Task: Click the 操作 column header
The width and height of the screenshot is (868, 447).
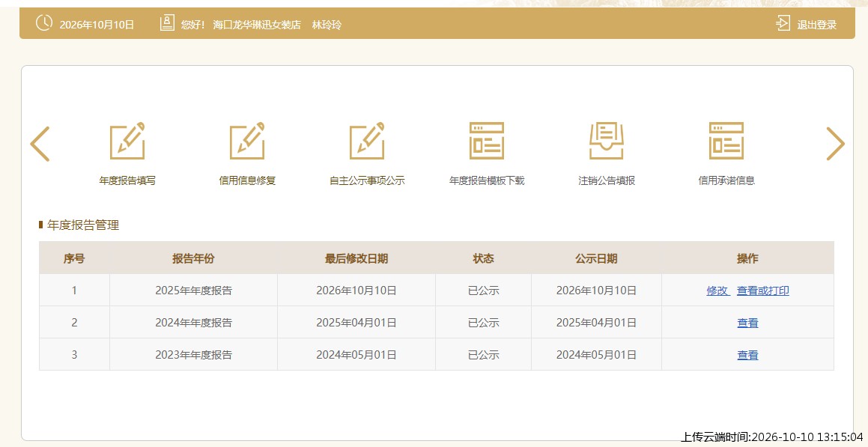Action: tap(747, 258)
